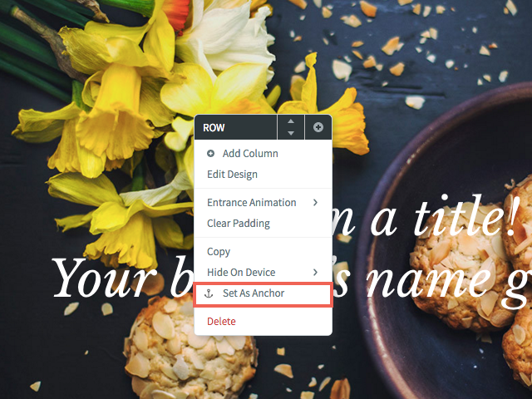Click the anchor icon
Viewport: 532px width, 399px height.
209,293
